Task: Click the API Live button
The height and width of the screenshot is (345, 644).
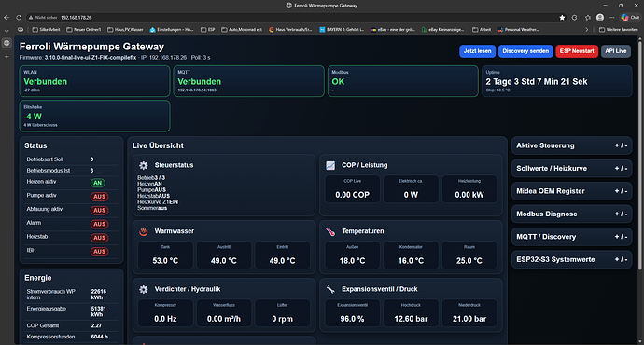Action: click(616, 51)
